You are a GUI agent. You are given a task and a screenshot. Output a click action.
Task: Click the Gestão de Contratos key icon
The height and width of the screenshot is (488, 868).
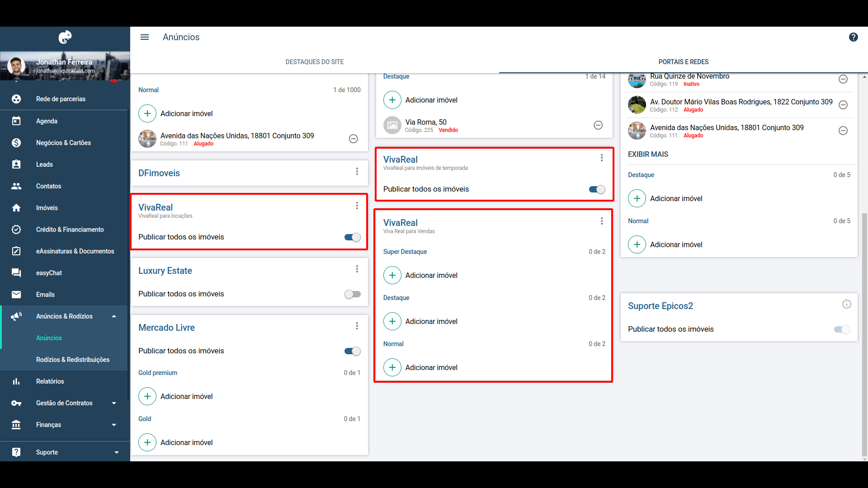[x=16, y=403]
